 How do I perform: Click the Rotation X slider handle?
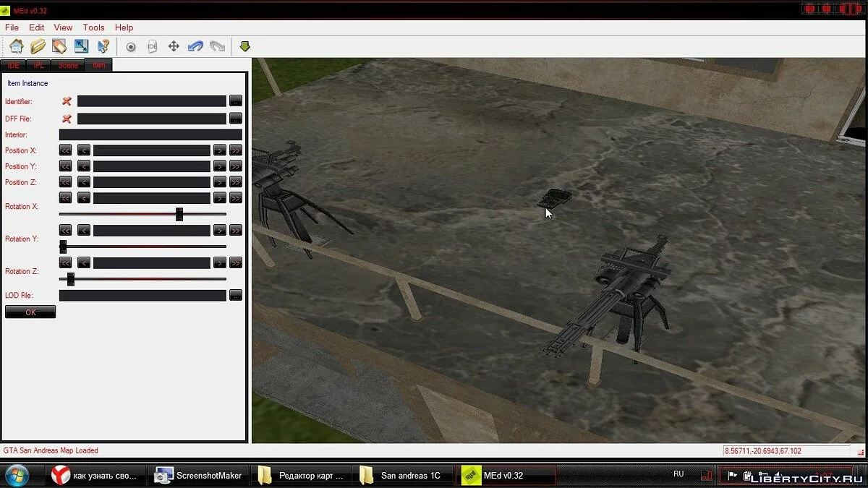179,214
